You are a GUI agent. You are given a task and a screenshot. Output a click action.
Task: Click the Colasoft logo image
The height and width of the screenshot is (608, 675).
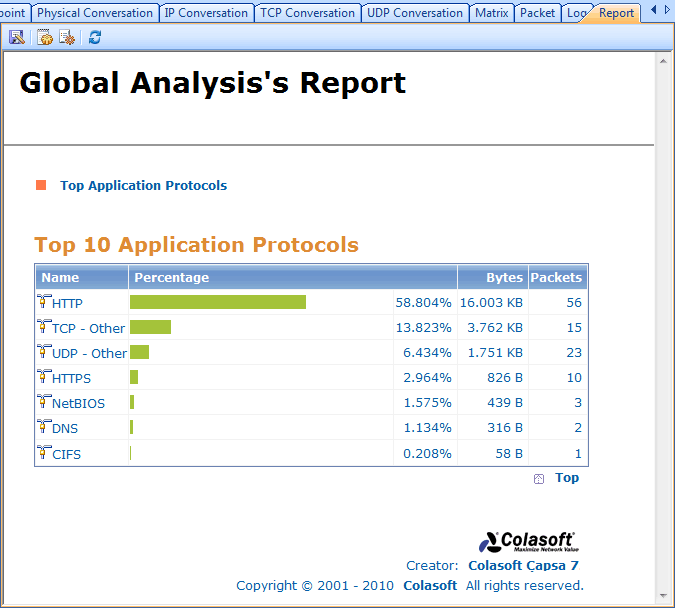(x=529, y=542)
